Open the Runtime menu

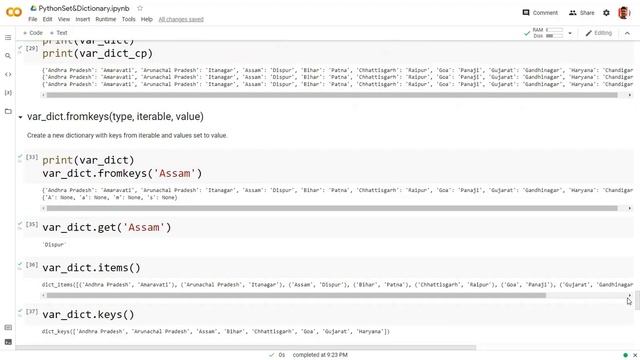106,19
